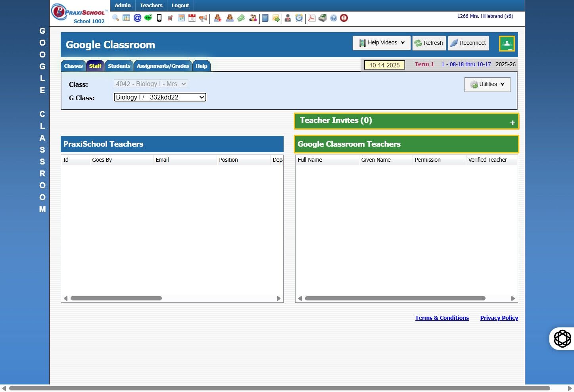Open the green chat bubble message icon
Viewport: 574px width, 392px height.
(x=148, y=18)
